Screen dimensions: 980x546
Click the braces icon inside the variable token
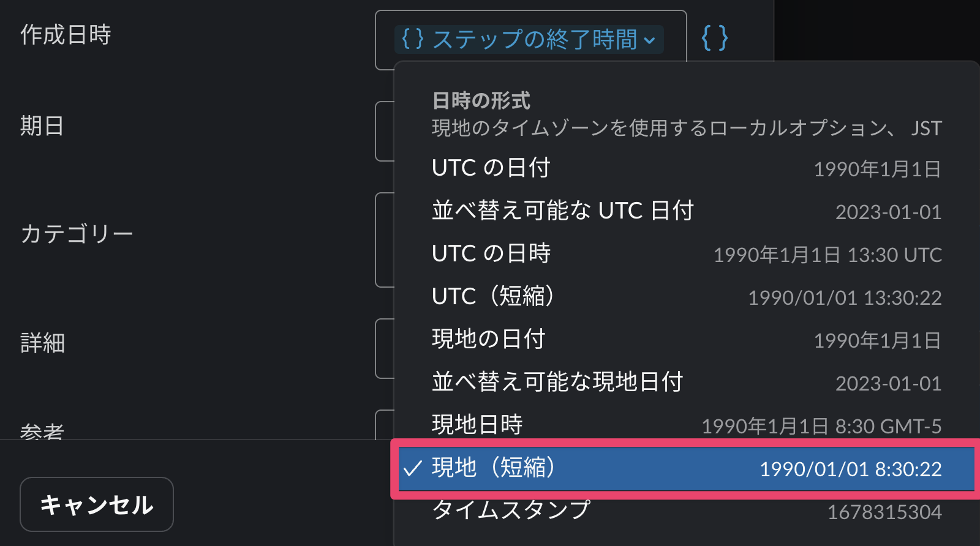(412, 39)
